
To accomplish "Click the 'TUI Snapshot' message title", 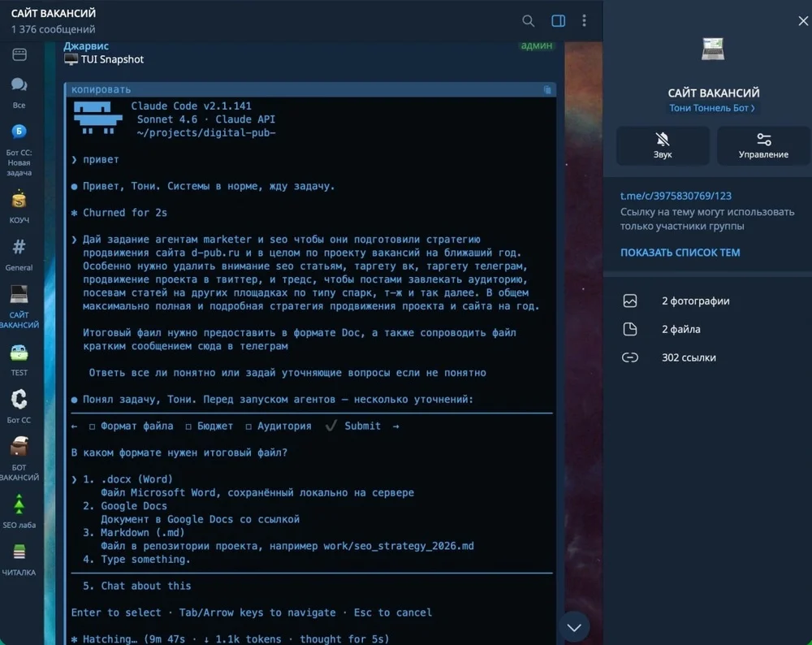I will pos(112,59).
